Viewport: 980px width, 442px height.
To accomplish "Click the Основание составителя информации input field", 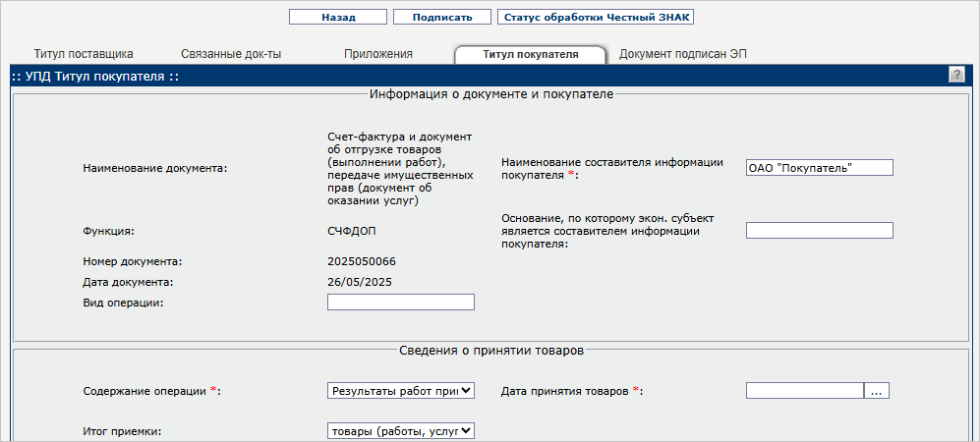I will 819,231.
